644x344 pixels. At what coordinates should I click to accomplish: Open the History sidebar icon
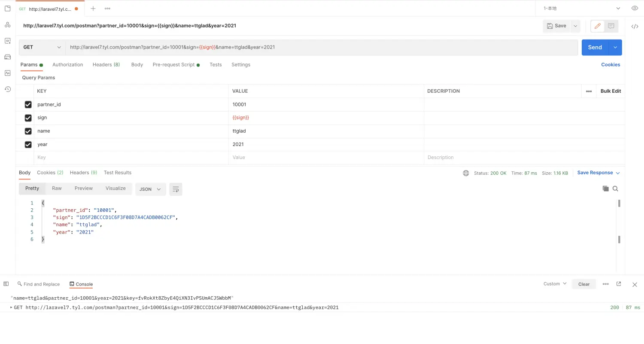click(7, 89)
